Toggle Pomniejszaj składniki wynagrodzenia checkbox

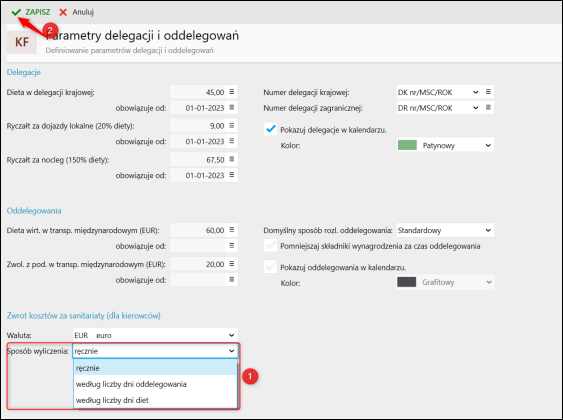[x=270, y=246]
